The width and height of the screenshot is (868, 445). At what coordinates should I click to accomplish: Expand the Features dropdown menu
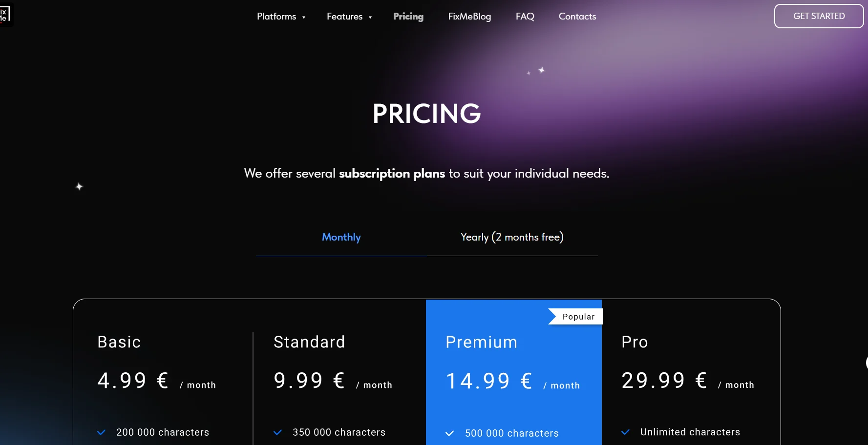(x=345, y=17)
